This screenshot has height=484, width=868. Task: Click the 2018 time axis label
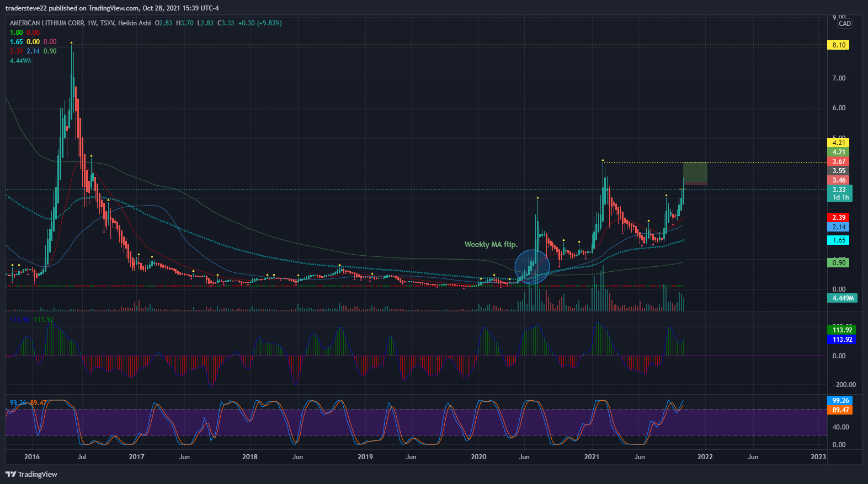pyautogui.click(x=250, y=457)
